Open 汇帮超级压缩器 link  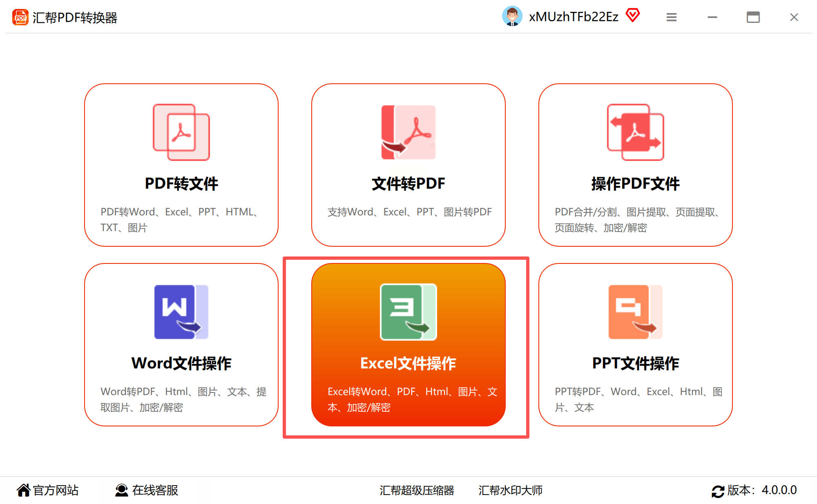(417, 490)
